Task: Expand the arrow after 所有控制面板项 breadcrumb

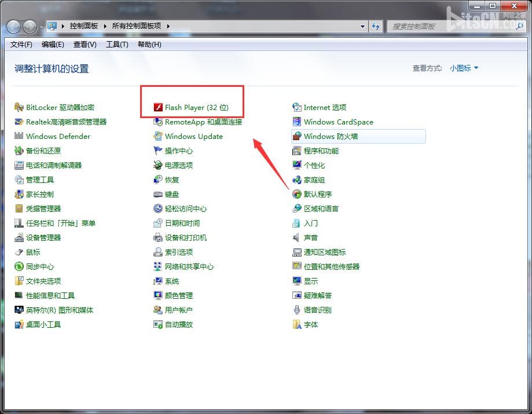Action: pos(168,26)
